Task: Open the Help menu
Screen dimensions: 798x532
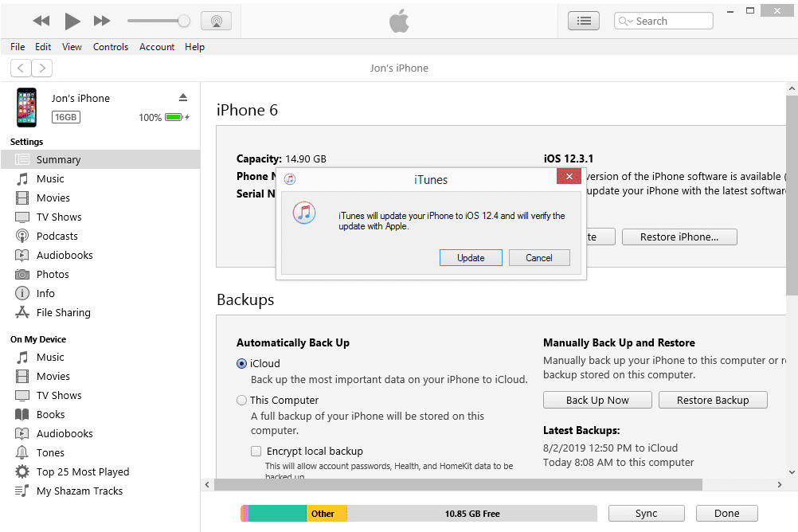Action: click(x=194, y=47)
